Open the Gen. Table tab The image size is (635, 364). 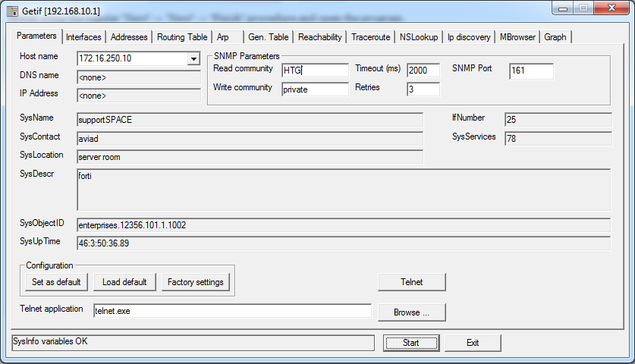(268, 37)
